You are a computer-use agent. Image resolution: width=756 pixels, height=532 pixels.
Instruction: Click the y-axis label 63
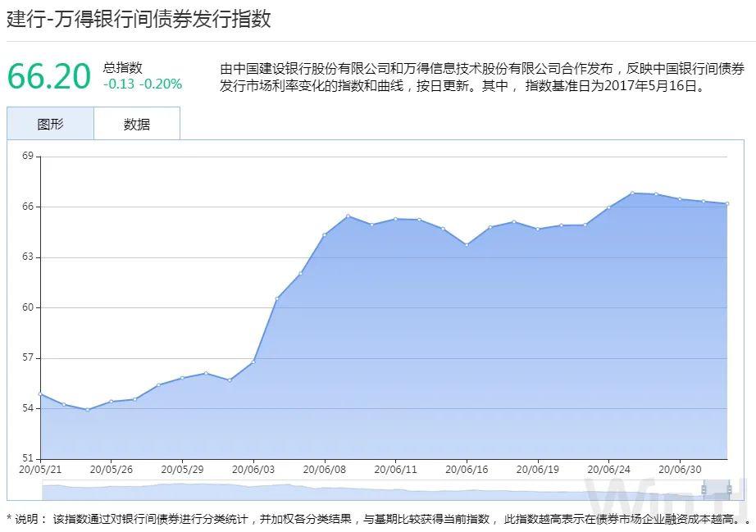tap(28, 257)
